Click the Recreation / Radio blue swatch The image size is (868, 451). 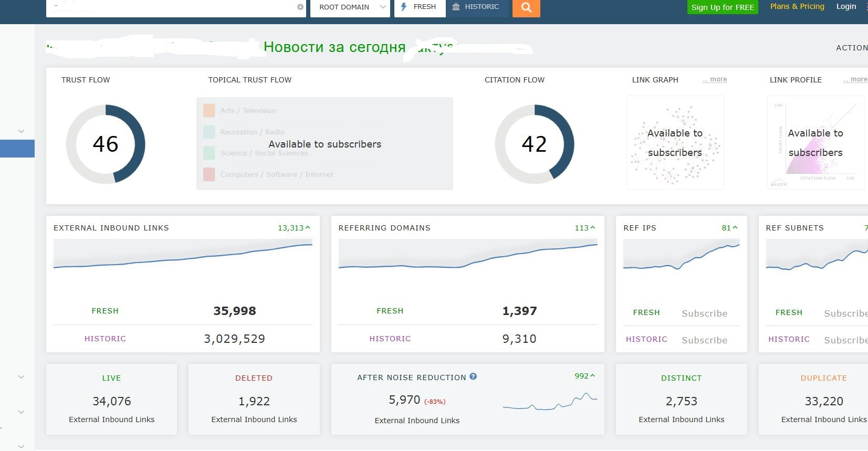tap(209, 132)
